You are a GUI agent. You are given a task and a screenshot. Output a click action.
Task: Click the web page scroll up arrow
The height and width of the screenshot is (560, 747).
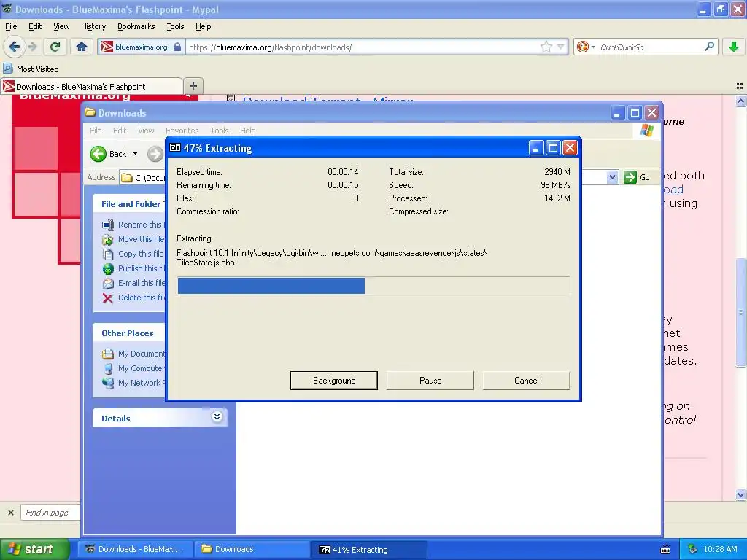740,101
